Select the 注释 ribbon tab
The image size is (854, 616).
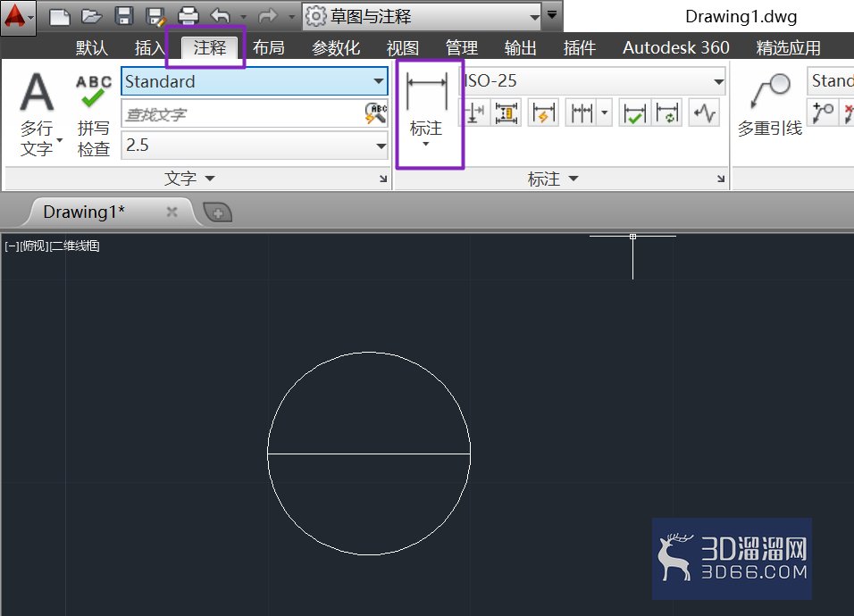(209, 48)
